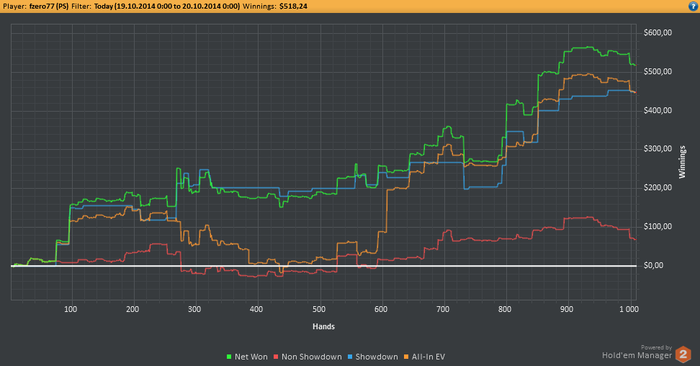Click the 300 hands axis label
The image size is (700, 366).
click(x=195, y=309)
